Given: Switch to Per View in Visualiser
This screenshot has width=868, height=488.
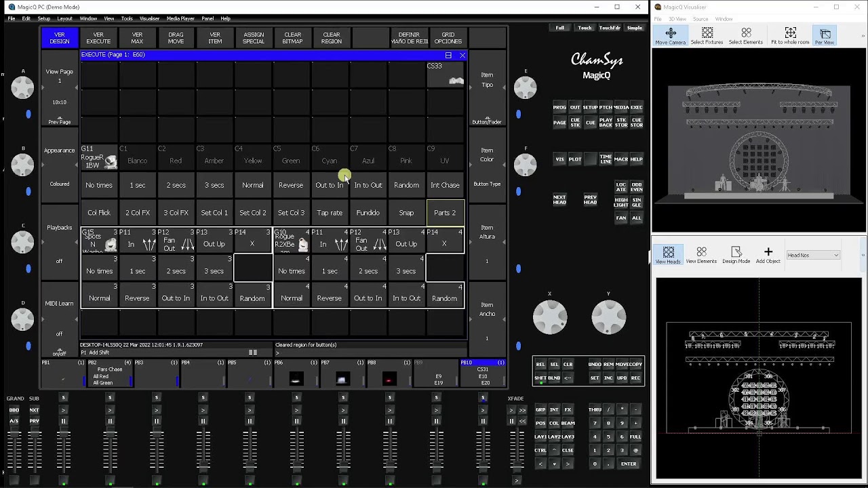Looking at the screenshot, I should tap(825, 36).
